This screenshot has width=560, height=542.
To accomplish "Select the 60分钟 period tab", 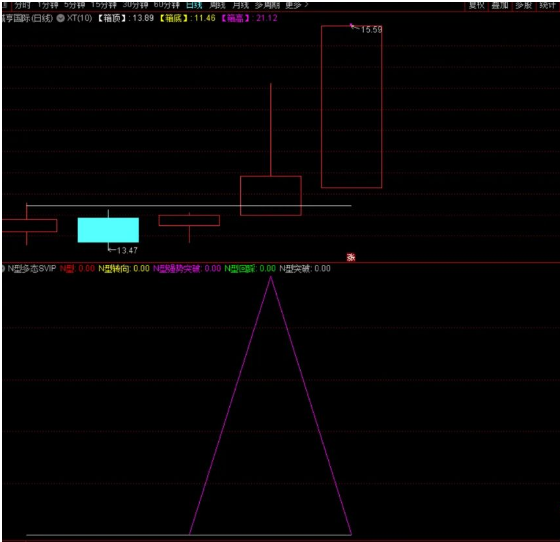I will click(167, 5).
